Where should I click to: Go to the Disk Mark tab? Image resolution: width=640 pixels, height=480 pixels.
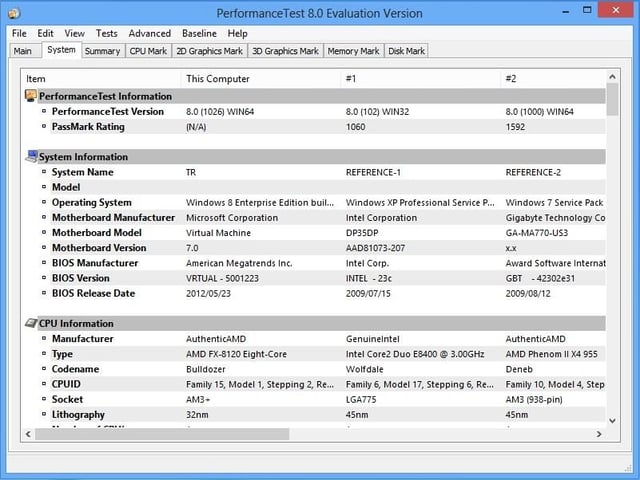coord(406,51)
